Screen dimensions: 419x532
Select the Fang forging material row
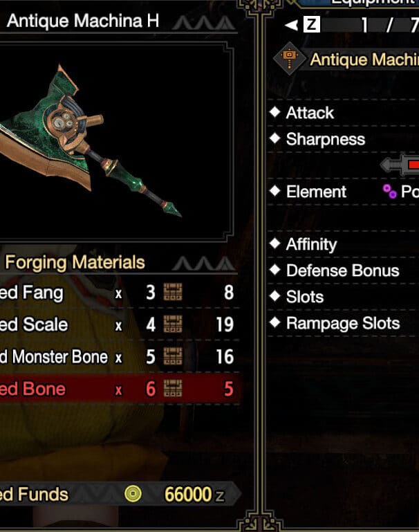coord(120,293)
